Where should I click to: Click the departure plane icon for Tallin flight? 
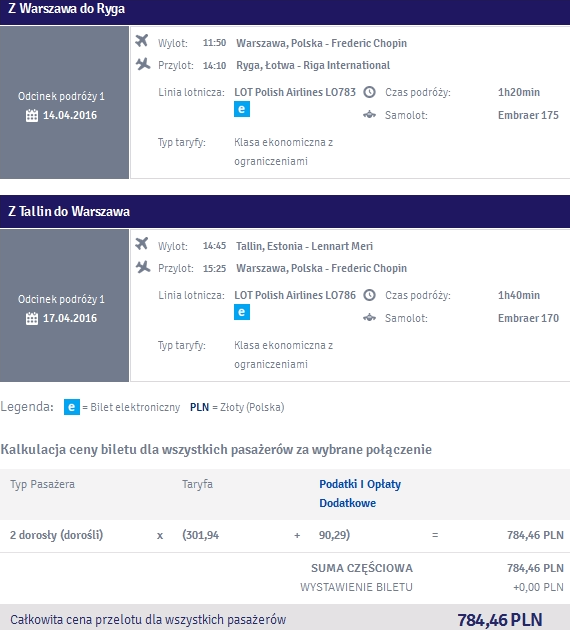[x=142, y=243]
